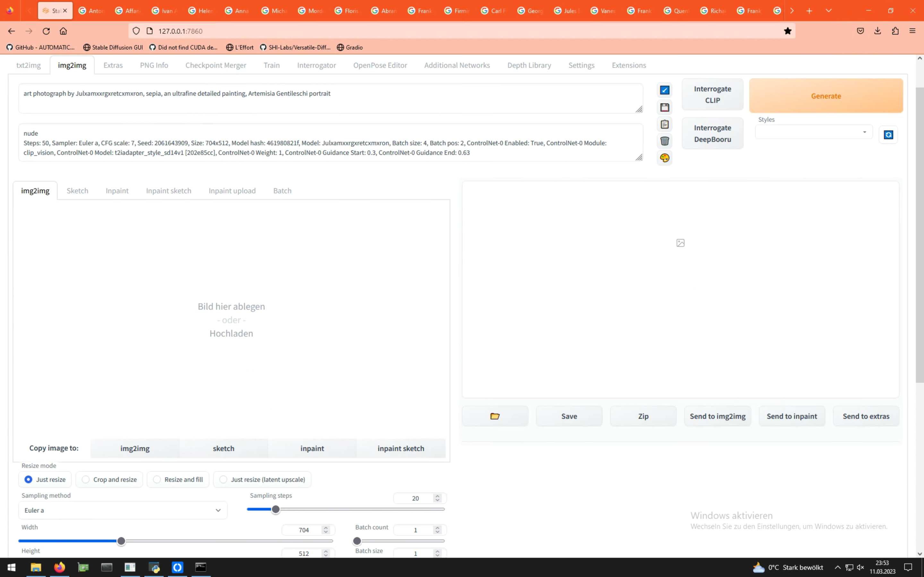Open extra networks with the palette icon
Image resolution: width=924 pixels, height=577 pixels.
(x=664, y=158)
